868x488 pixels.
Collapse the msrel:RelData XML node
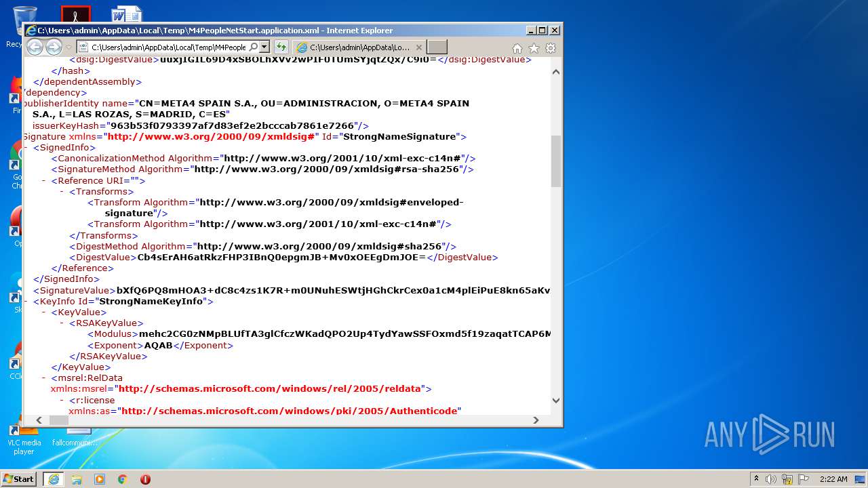click(x=44, y=378)
